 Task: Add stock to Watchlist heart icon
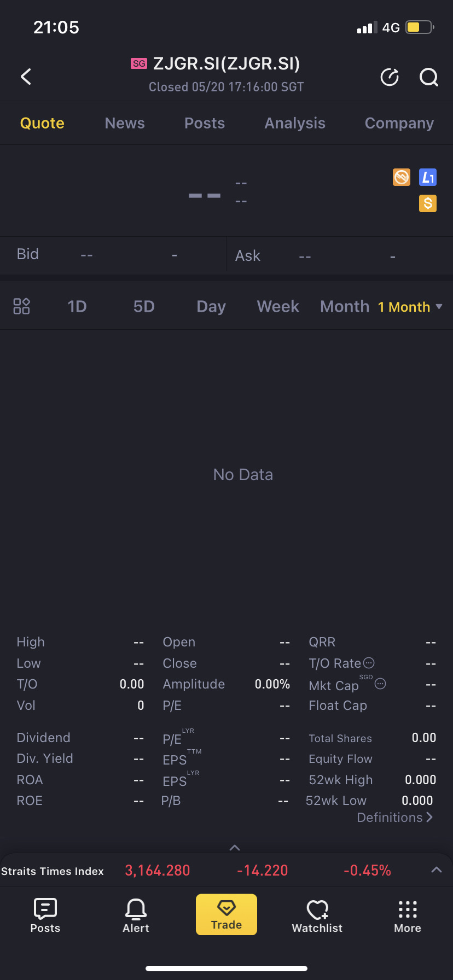pos(317,915)
